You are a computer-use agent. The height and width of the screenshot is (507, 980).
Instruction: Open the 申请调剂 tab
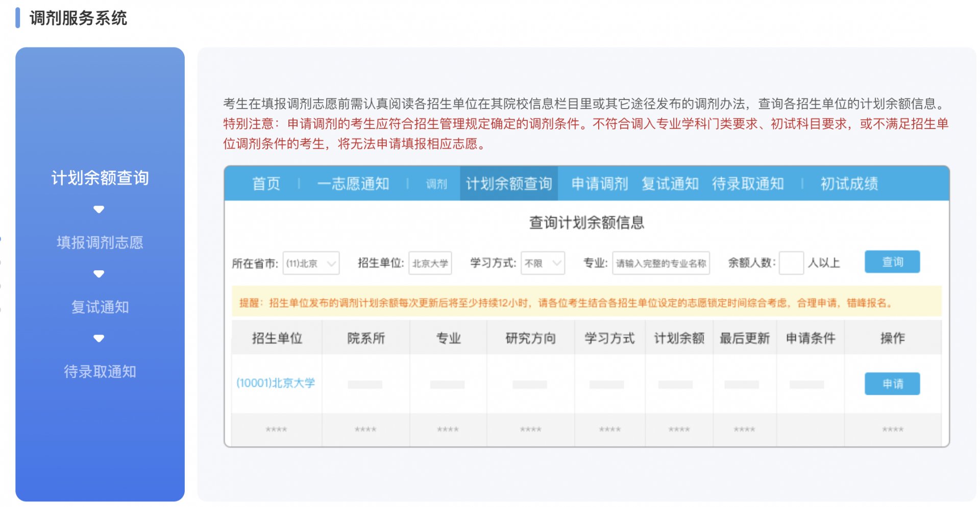600,184
